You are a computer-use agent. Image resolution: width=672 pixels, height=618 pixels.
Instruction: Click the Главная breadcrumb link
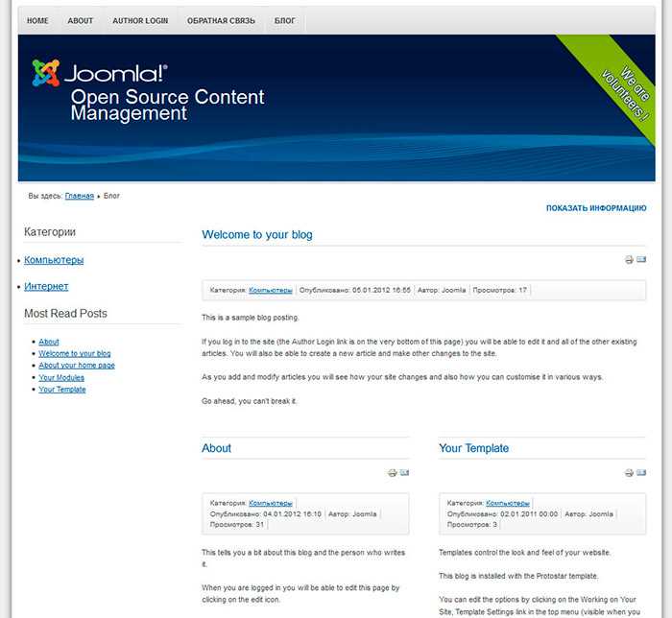click(x=80, y=196)
